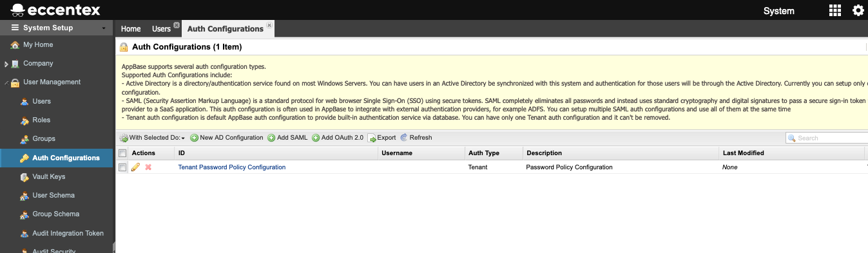Click the Refresh icon in toolbar
Viewport: 868px width, 253px height.
tap(404, 138)
